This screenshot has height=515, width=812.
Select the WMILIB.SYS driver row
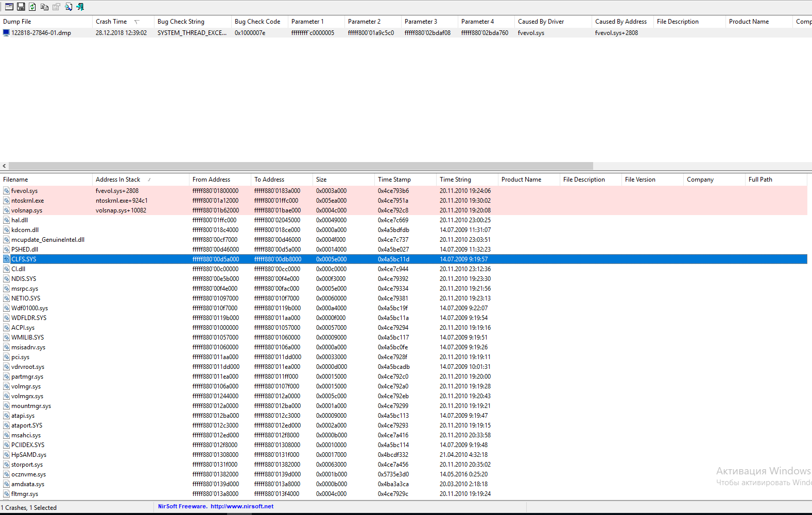tap(404, 338)
